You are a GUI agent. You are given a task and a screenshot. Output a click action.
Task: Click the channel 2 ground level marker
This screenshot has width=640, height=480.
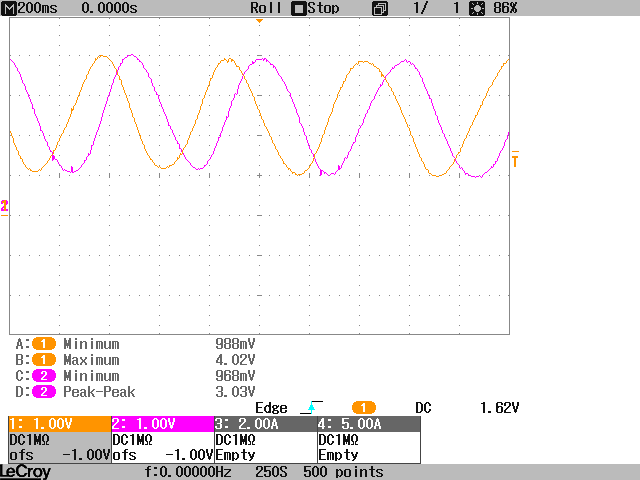pyautogui.click(x=4, y=207)
